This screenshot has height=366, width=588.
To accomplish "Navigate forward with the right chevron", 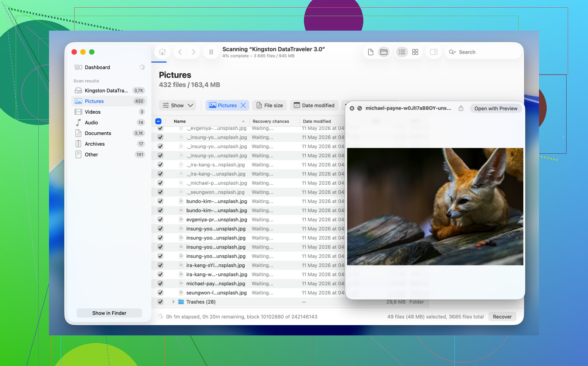I will (x=194, y=52).
